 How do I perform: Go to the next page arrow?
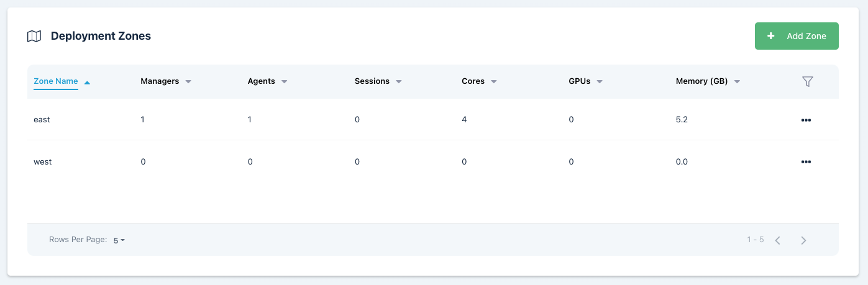pos(803,240)
